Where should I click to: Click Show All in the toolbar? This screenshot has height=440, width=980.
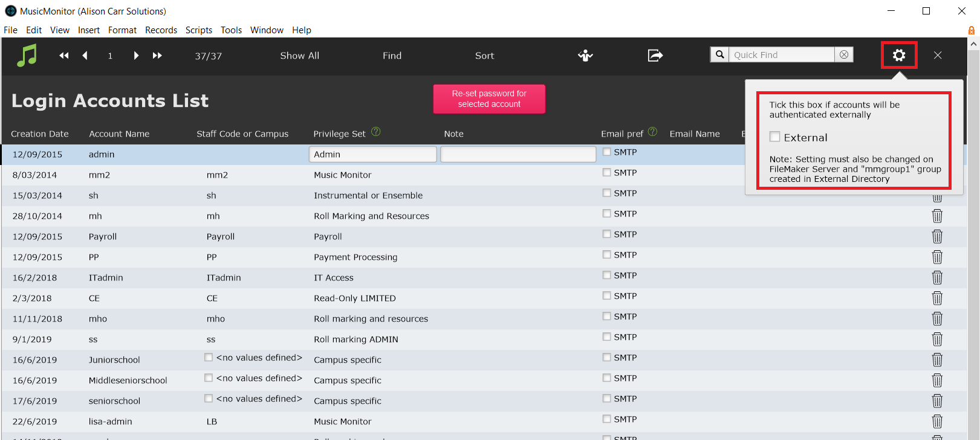click(299, 56)
